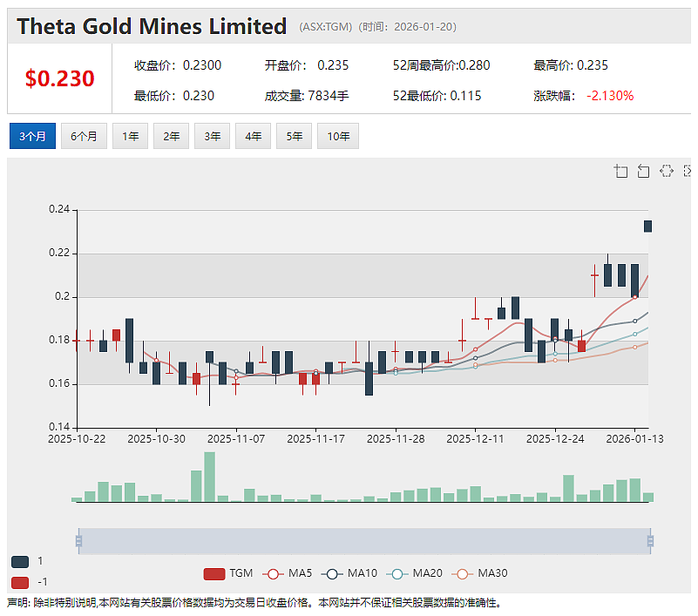
Task: Click the zoom reset toolbox icon
Action: pos(643,171)
